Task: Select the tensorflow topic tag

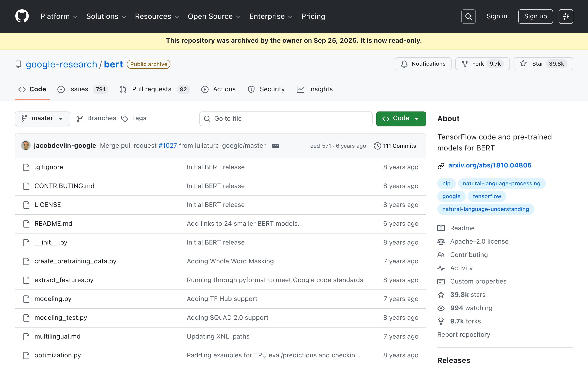Action: (487, 196)
